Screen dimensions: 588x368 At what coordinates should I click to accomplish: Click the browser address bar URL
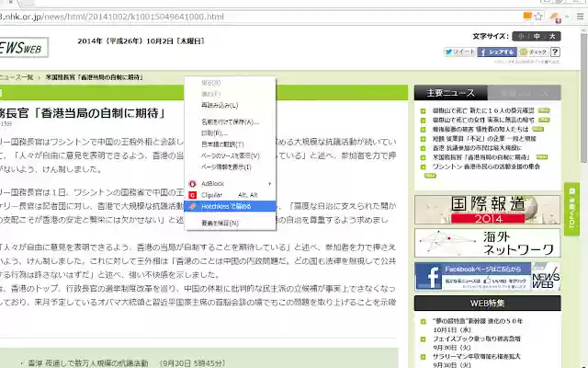click(112, 17)
